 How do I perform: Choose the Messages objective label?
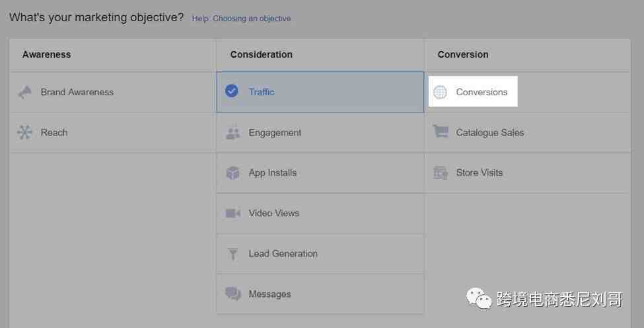[269, 294]
